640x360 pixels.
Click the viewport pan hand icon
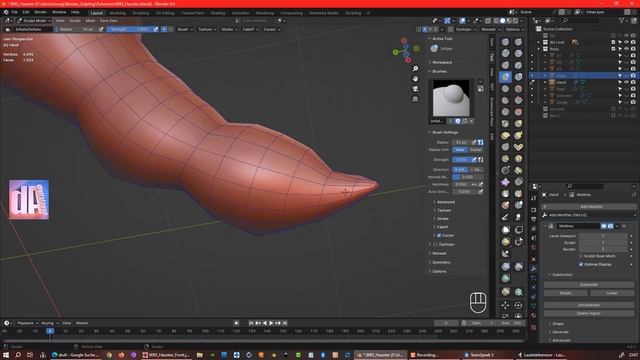click(x=415, y=78)
